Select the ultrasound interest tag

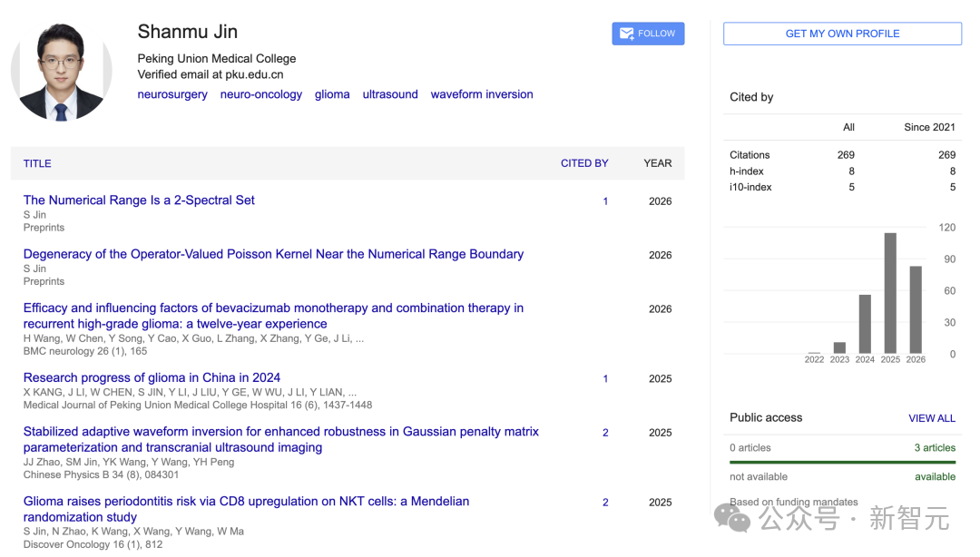390,94
